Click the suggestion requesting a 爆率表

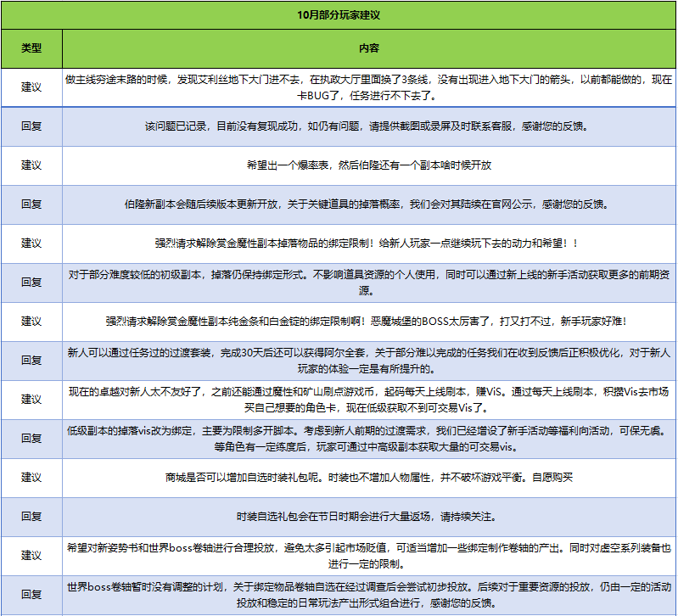[x=369, y=165]
